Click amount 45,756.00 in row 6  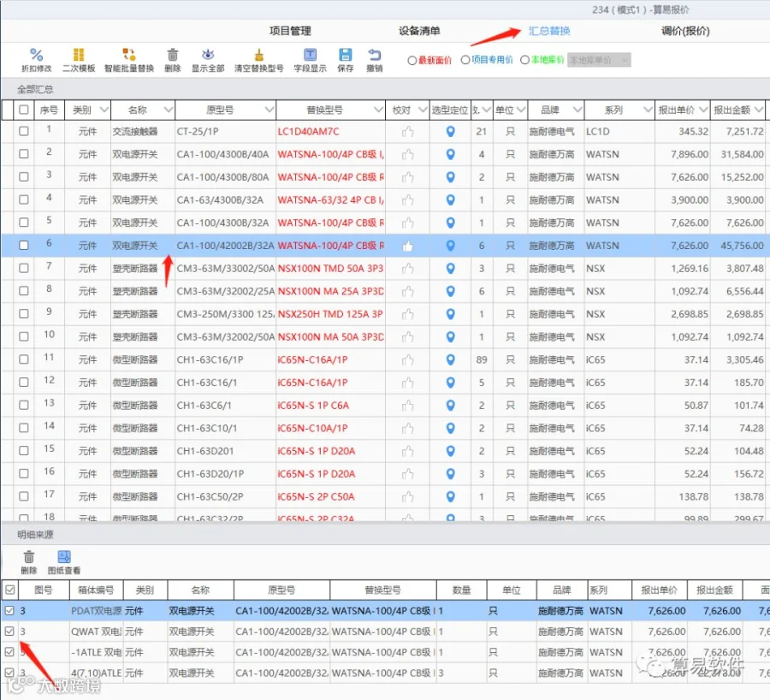point(742,246)
